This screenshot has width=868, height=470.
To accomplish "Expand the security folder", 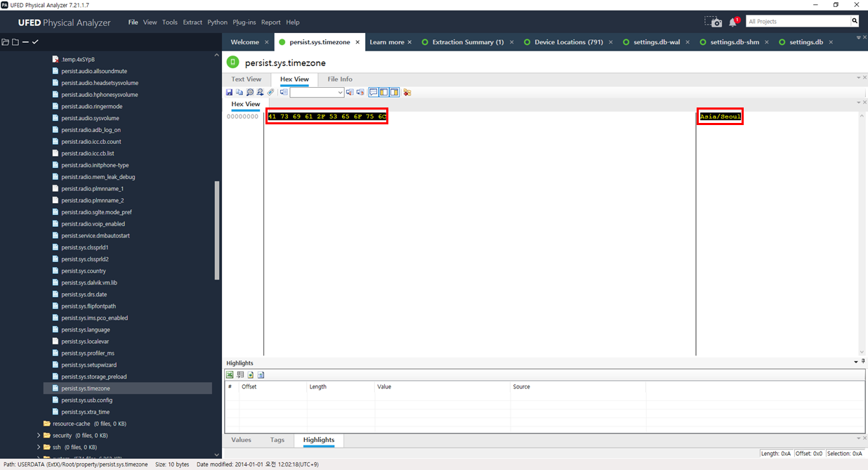I will [x=39, y=436].
